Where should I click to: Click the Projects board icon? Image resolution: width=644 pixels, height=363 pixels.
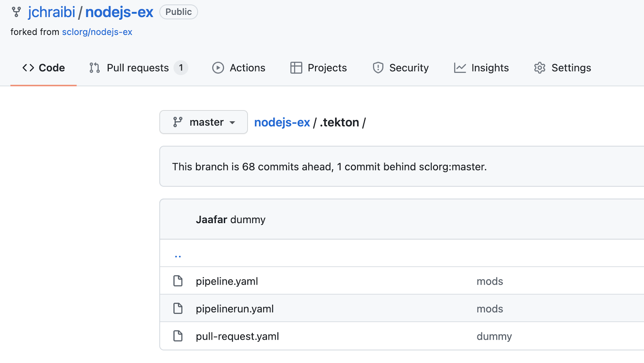pyautogui.click(x=297, y=68)
